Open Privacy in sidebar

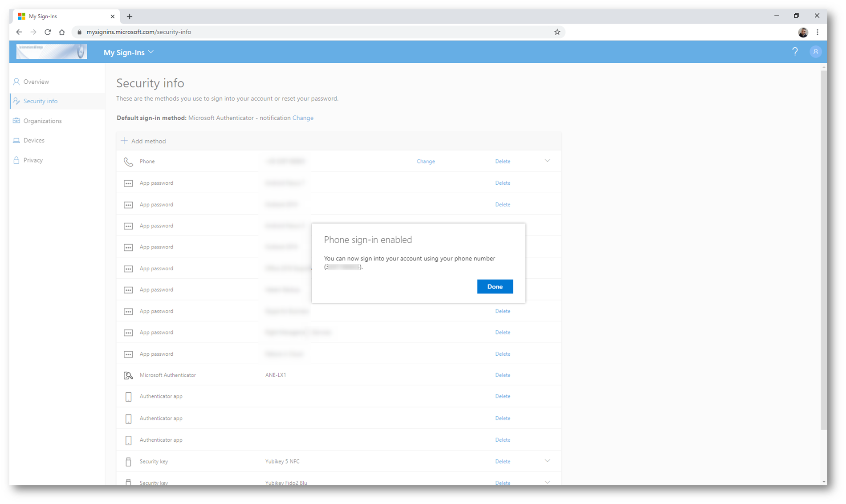pos(57,160)
